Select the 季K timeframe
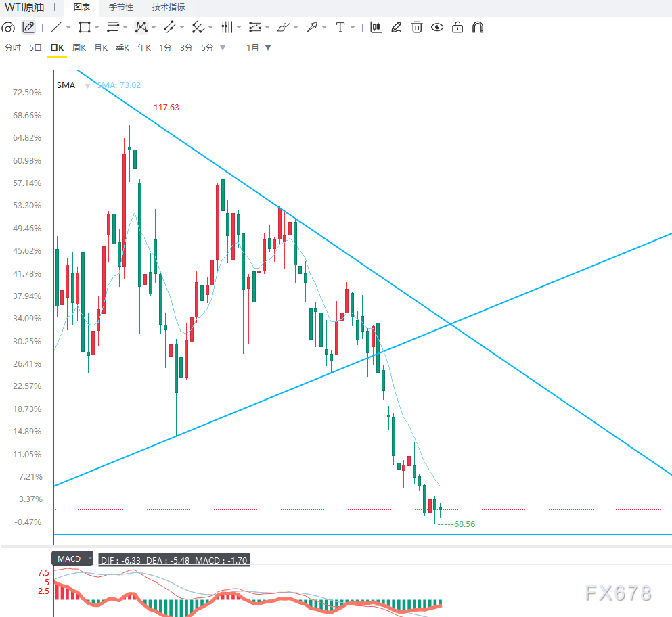This screenshot has height=617, width=672. 122,47
